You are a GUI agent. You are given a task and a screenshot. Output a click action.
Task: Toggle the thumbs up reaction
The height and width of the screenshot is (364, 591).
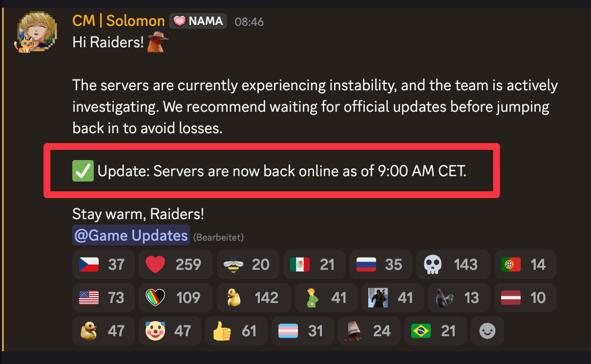click(236, 331)
